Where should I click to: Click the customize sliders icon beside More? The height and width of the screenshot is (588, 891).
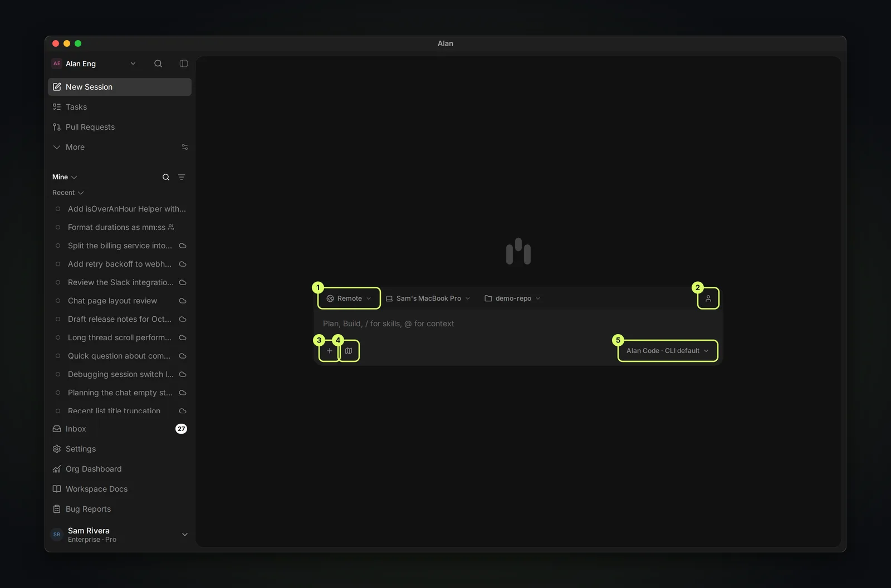pos(185,147)
